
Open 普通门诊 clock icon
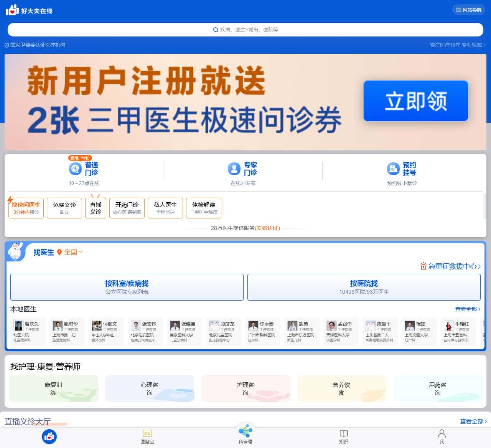tap(75, 169)
